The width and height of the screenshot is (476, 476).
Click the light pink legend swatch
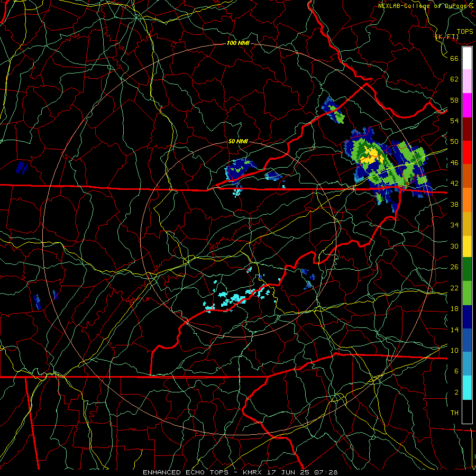(x=467, y=81)
